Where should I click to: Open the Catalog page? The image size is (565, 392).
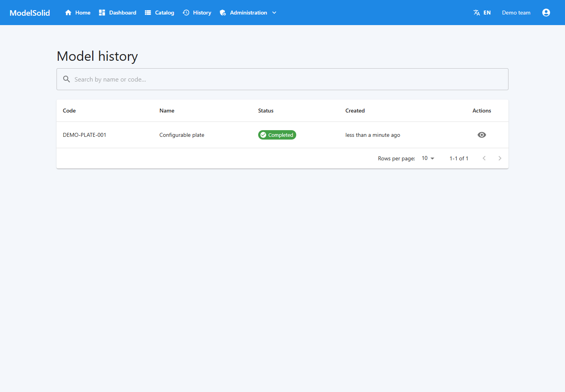pos(159,13)
